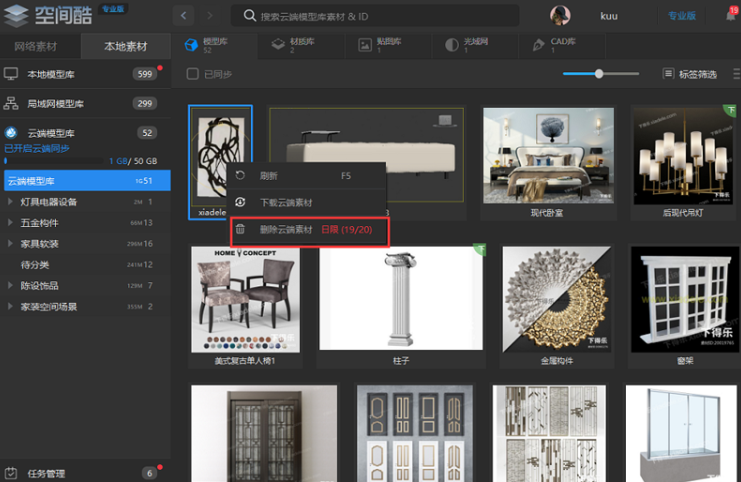Open 任务管理 task manager icon
741x482 pixels.
[12, 473]
